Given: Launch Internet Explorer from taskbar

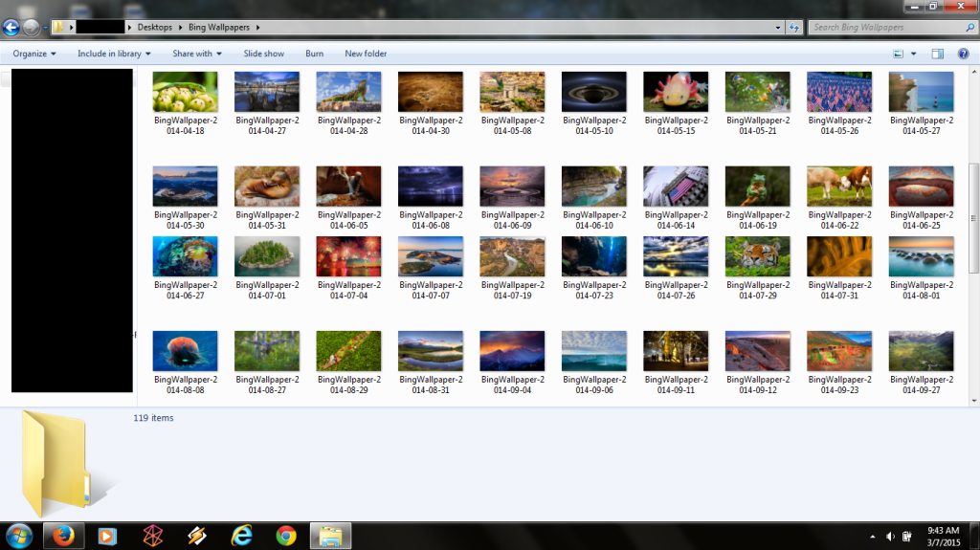Looking at the screenshot, I should click(242, 537).
